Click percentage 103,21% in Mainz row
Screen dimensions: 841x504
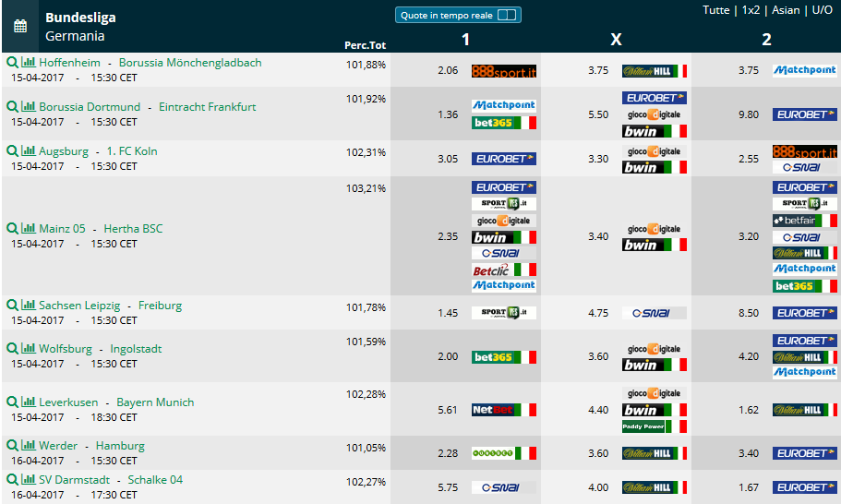[366, 188]
